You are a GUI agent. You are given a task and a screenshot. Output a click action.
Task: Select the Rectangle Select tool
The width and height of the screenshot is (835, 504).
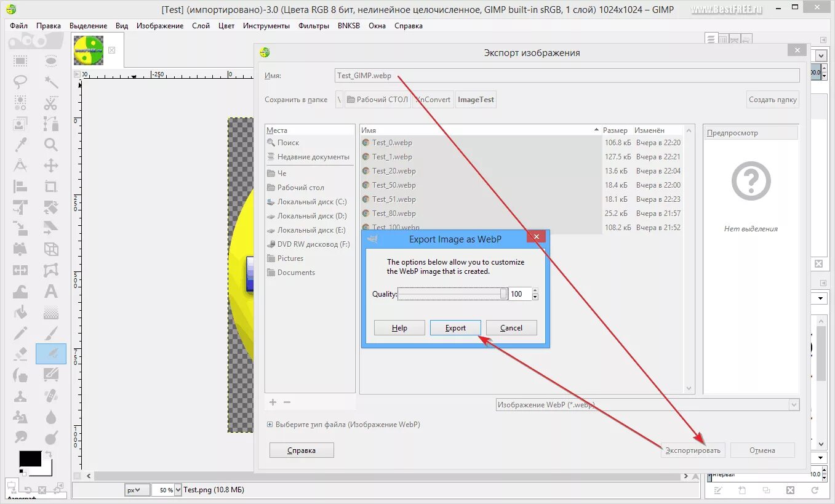click(x=20, y=60)
